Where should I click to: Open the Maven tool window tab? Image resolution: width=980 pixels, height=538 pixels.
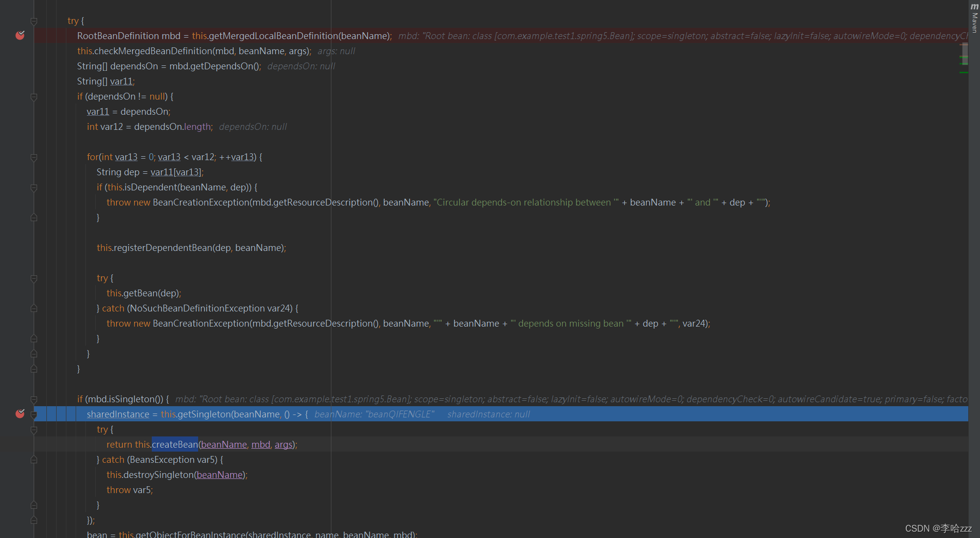pyautogui.click(x=974, y=22)
